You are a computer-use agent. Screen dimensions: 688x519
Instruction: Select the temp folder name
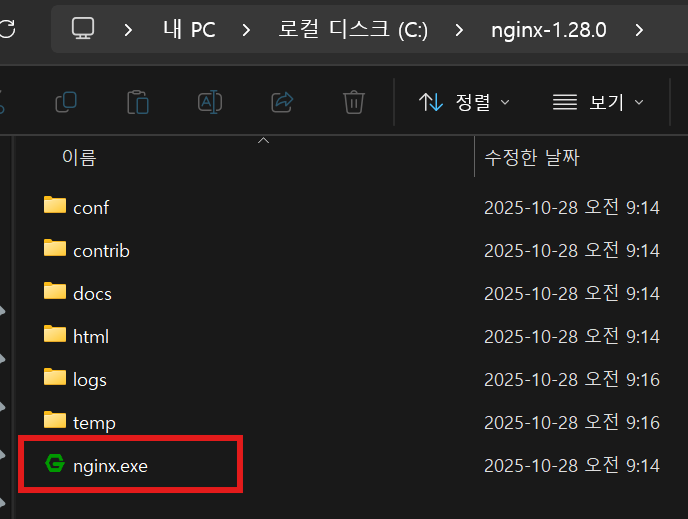(94, 423)
